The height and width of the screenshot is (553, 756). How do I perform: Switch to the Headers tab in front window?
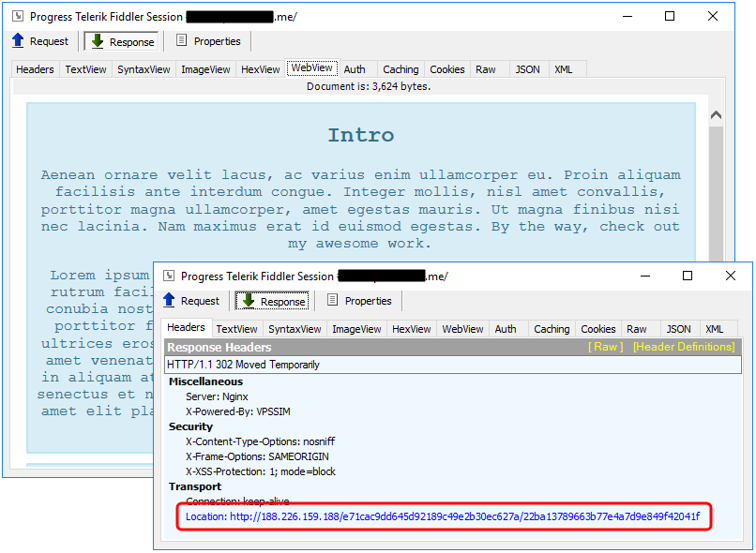(186, 328)
